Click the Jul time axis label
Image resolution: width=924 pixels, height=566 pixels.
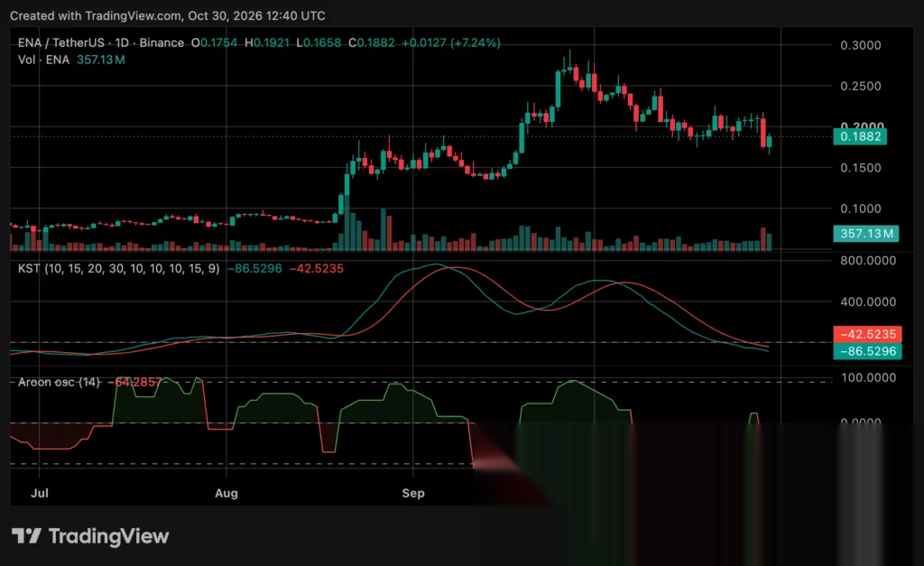click(40, 493)
